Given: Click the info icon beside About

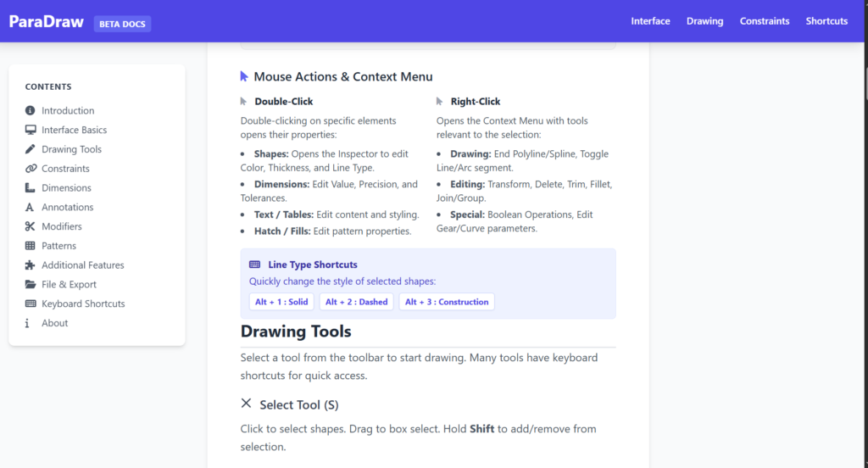Looking at the screenshot, I should (x=27, y=323).
